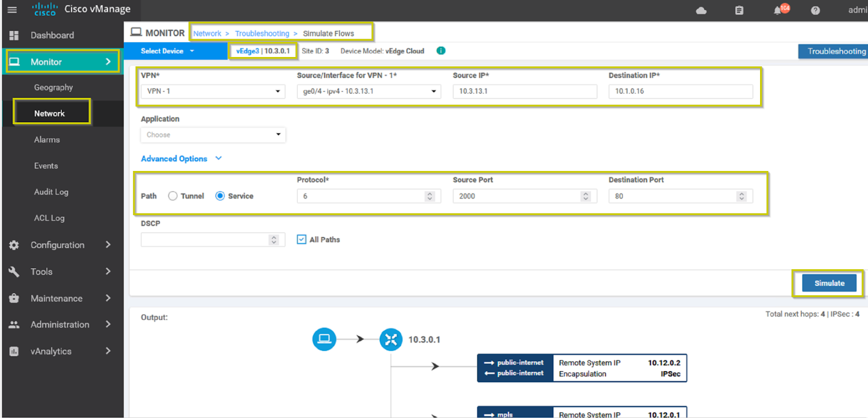Click the Simulate Flows breadcrumb text
868x418 pixels.
click(328, 33)
